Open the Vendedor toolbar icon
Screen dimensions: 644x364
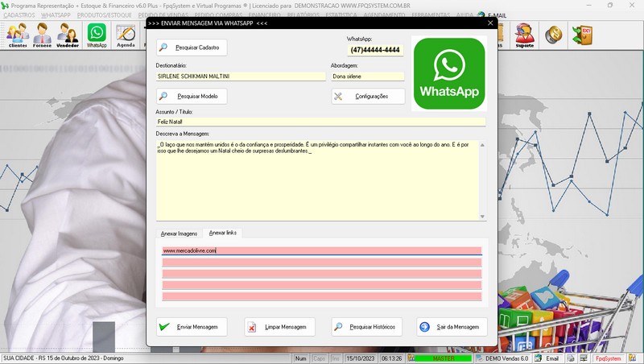coord(68,35)
